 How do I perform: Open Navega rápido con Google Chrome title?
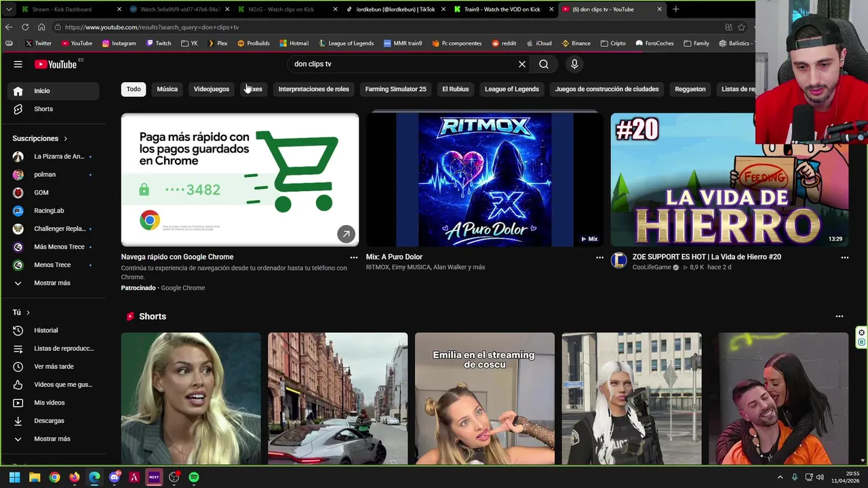pos(178,257)
